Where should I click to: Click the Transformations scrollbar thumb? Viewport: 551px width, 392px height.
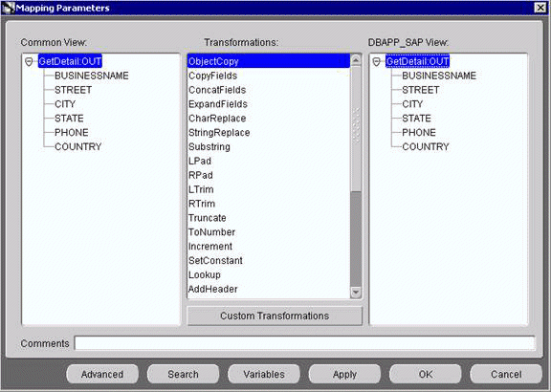356,128
